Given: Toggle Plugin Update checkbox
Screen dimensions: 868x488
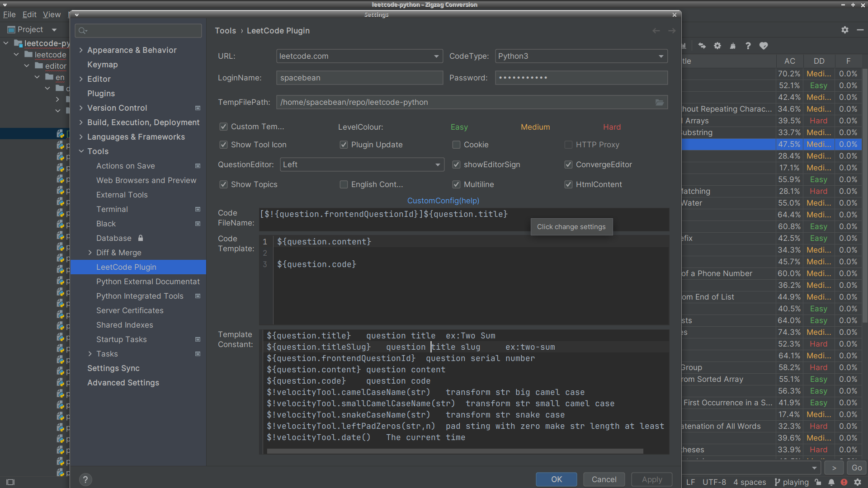Looking at the screenshot, I should click(x=344, y=145).
